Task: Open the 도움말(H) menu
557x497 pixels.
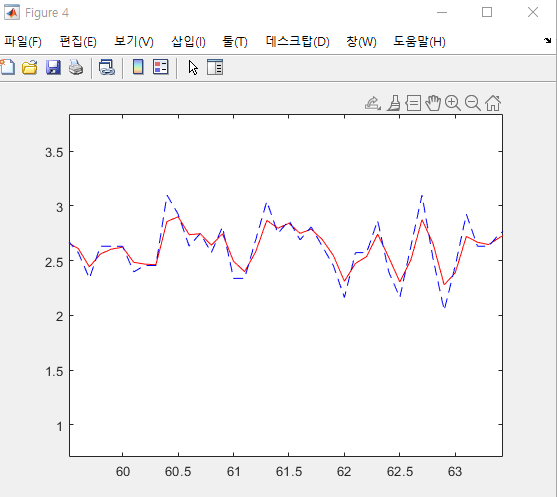Action: [x=419, y=42]
